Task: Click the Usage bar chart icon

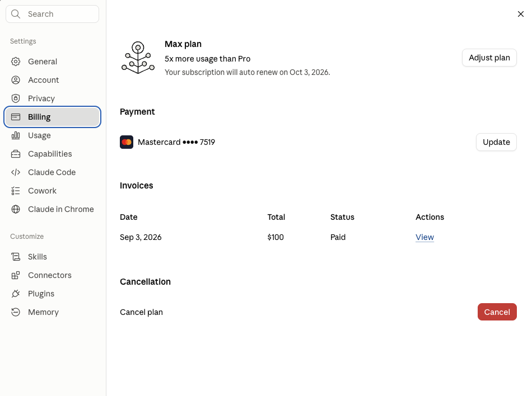Action: point(16,135)
